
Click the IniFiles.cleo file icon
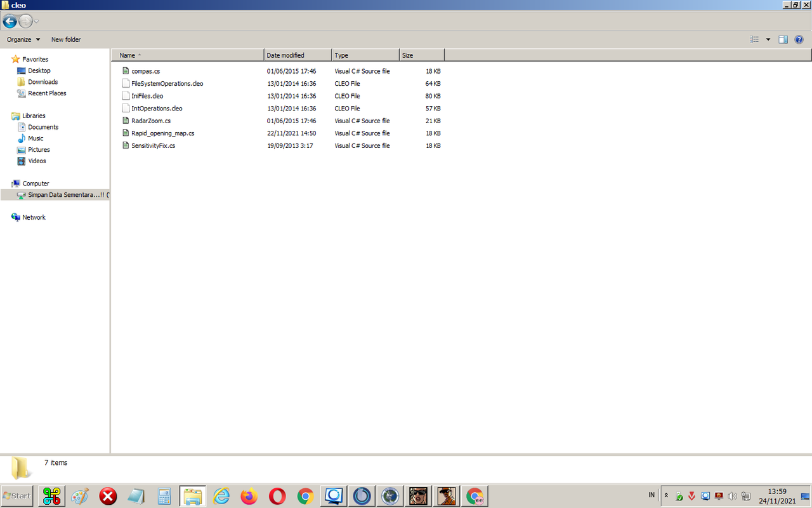[x=126, y=96]
